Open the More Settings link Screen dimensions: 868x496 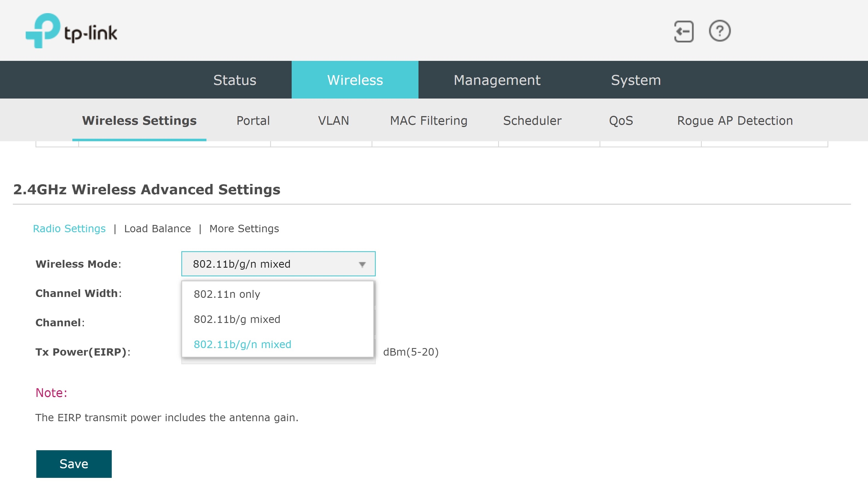[244, 229]
